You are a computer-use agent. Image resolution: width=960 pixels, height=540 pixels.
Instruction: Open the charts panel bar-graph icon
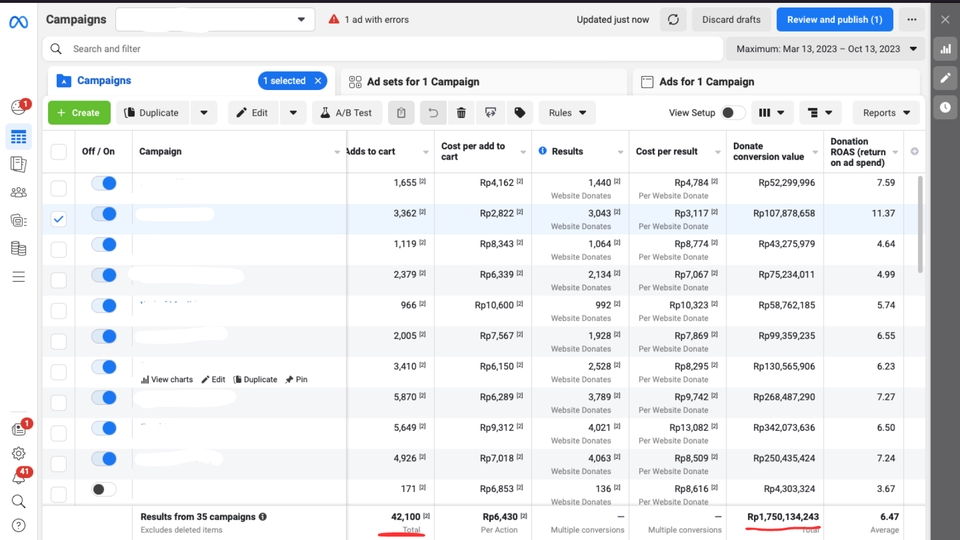(945, 49)
